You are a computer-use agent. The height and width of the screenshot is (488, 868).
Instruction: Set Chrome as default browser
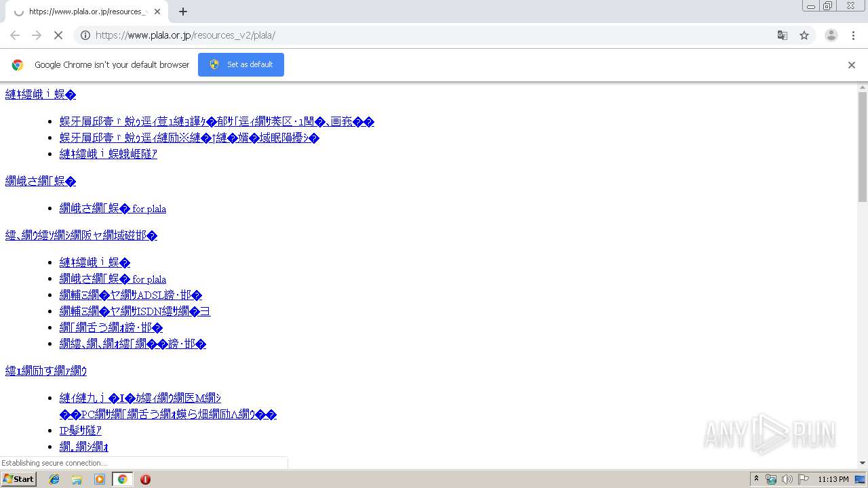[x=241, y=64]
